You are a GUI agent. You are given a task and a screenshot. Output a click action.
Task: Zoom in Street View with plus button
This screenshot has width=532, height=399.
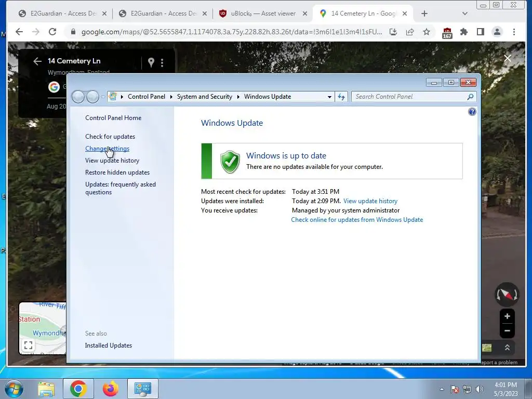tap(507, 316)
